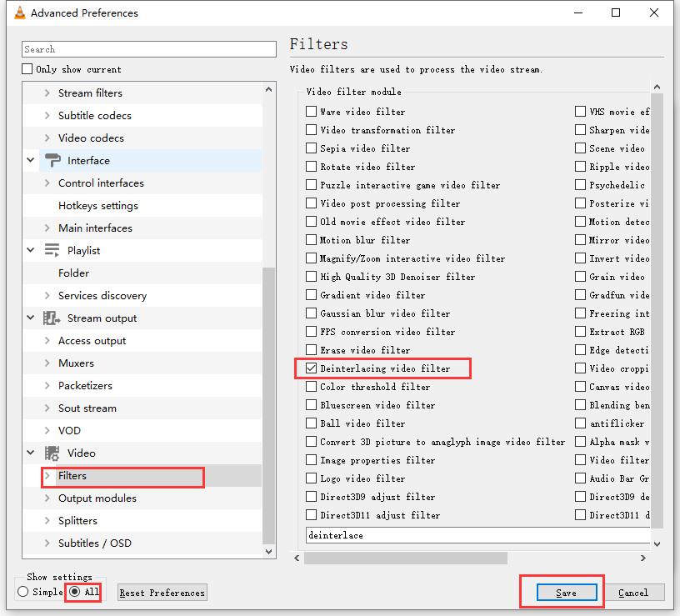Expand the Output modules tree node
This screenshot has width=680, height=616.
47,498
